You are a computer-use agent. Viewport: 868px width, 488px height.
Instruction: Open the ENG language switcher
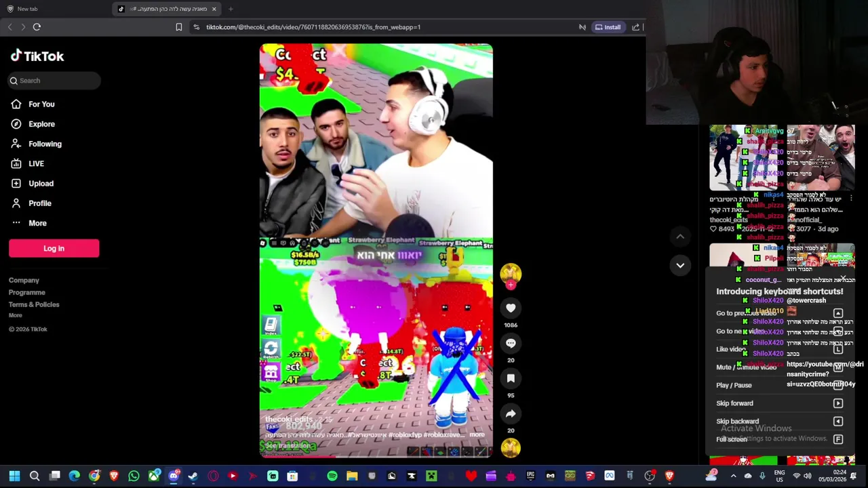(x=780, y=476)
